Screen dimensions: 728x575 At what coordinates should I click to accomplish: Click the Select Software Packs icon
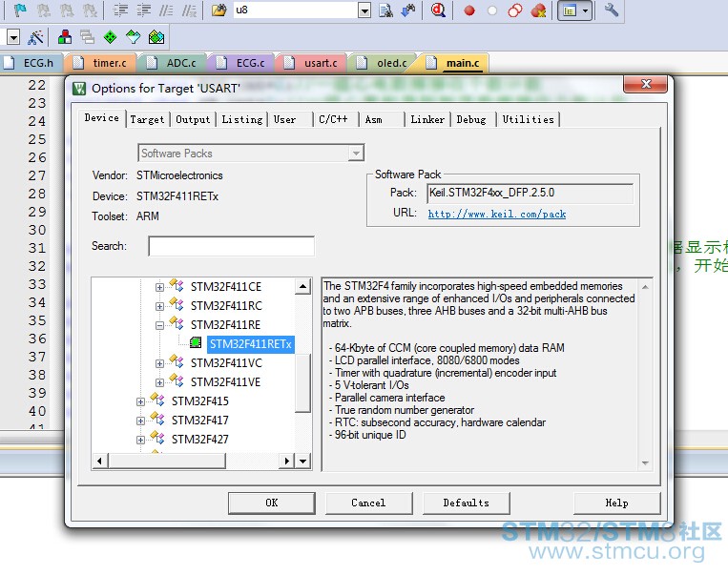pyautogui.click(x=134, y=37)
